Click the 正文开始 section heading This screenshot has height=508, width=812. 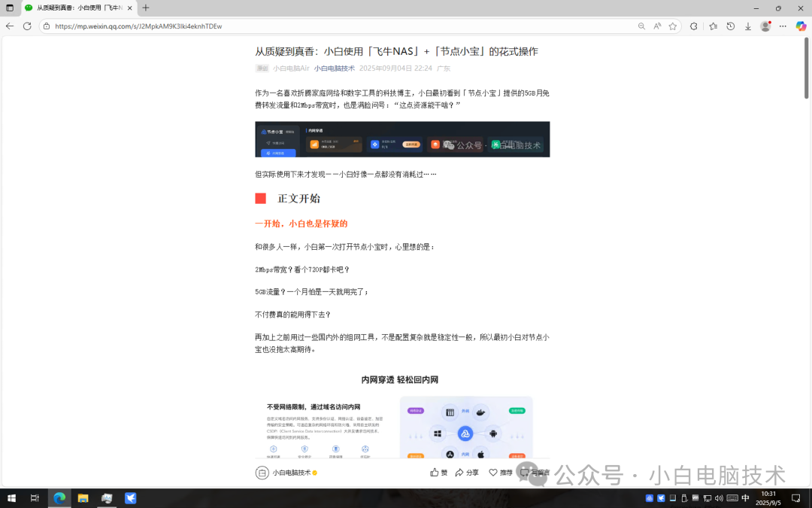[298, 199]
